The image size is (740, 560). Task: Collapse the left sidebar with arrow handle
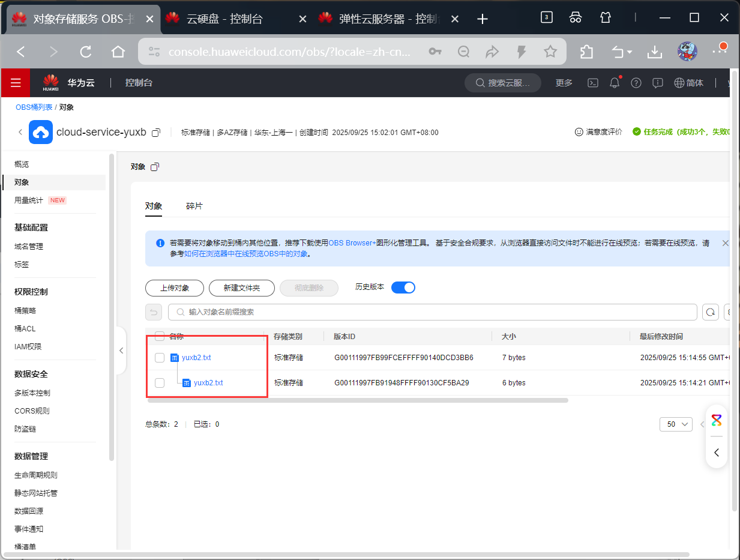[121, 351]
